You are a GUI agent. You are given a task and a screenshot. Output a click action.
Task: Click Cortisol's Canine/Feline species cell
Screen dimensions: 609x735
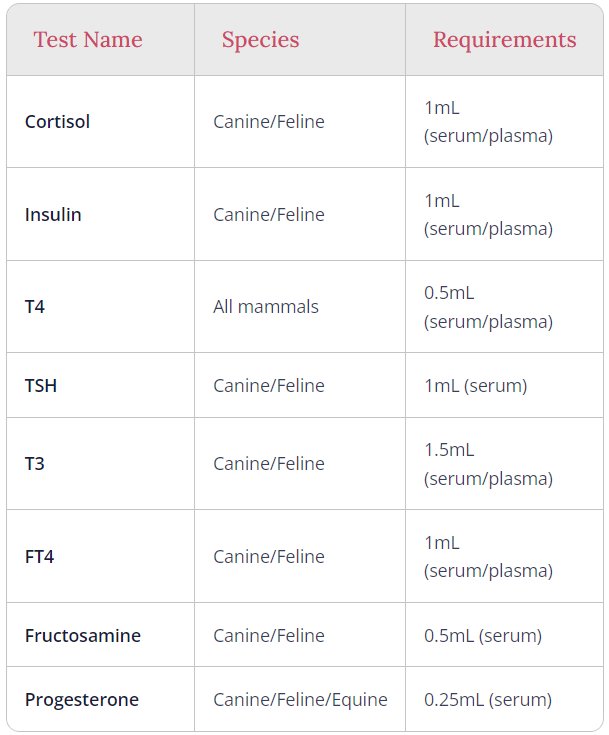(x=269, y=122)
